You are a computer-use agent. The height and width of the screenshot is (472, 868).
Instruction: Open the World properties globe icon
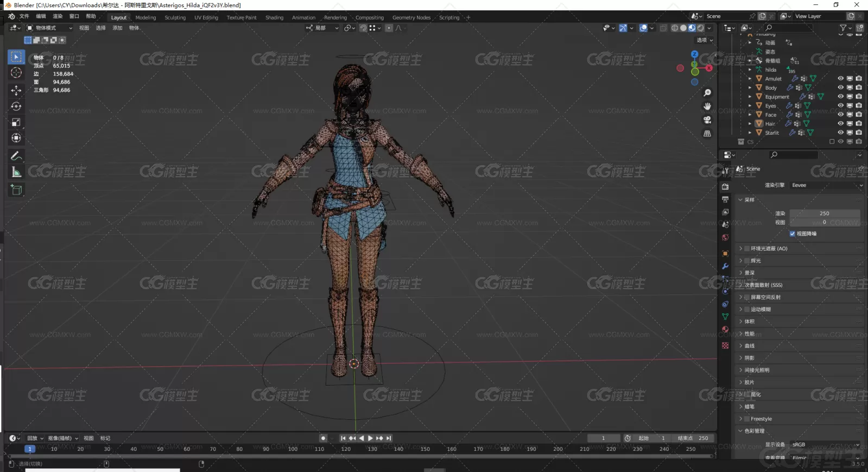pyautogui.click(x=725, y=237)
